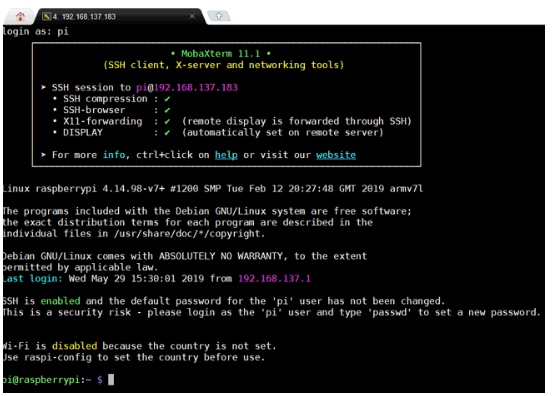Open the Home tab icon
Image resolution: width=552 pixels, height=396 pixels.
20,16
